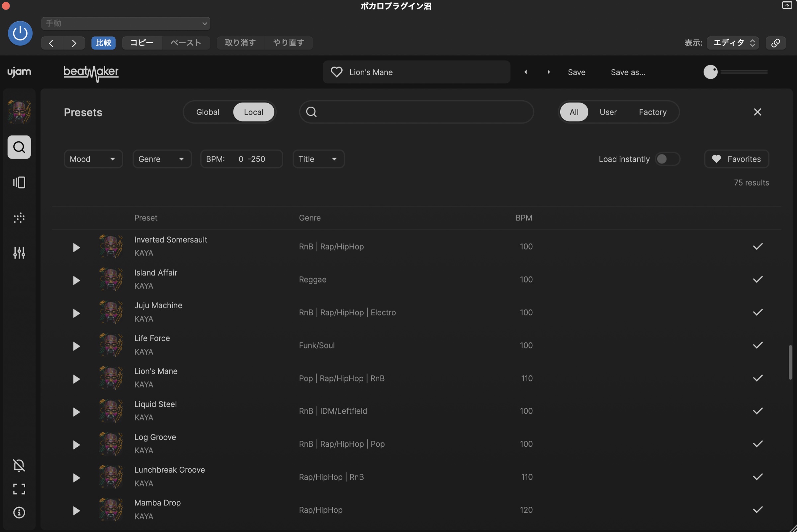Play preview of Juju Machine
The image size is (797, 532).
(76, 313)
